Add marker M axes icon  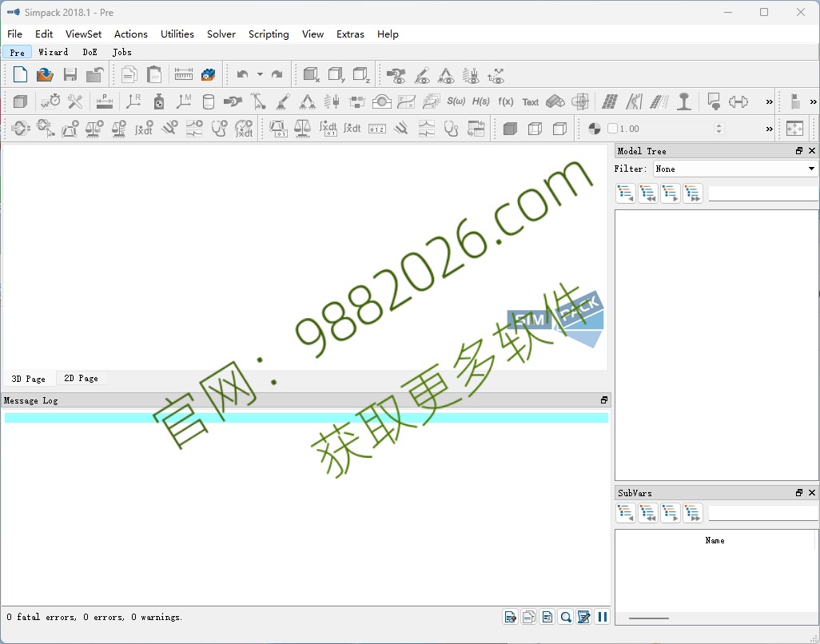point(184,101)
